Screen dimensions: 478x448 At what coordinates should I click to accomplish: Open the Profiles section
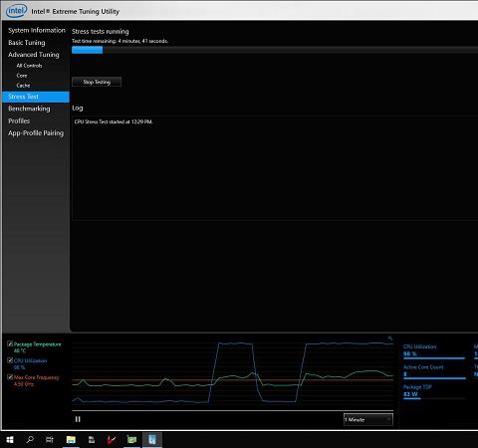(19, 120)
